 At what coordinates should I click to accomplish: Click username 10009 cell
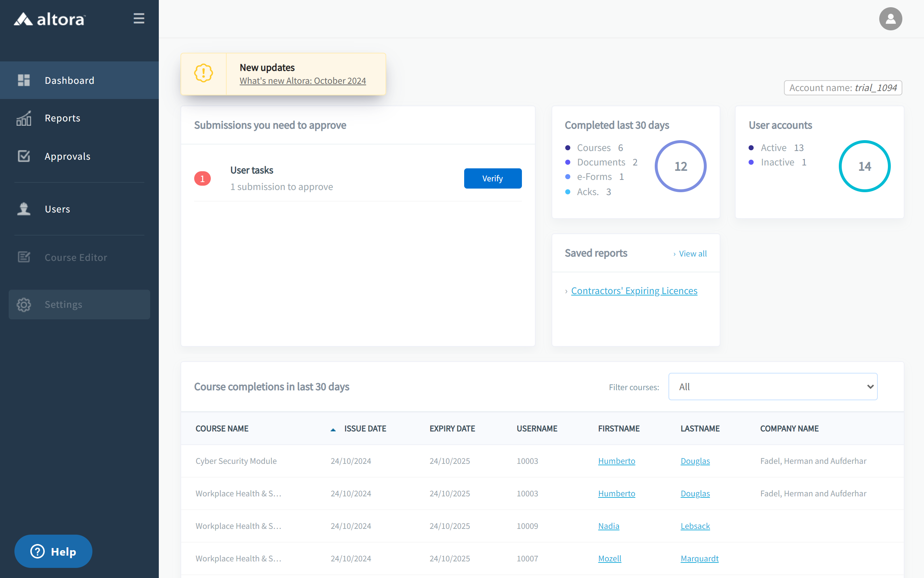[527, 526]
